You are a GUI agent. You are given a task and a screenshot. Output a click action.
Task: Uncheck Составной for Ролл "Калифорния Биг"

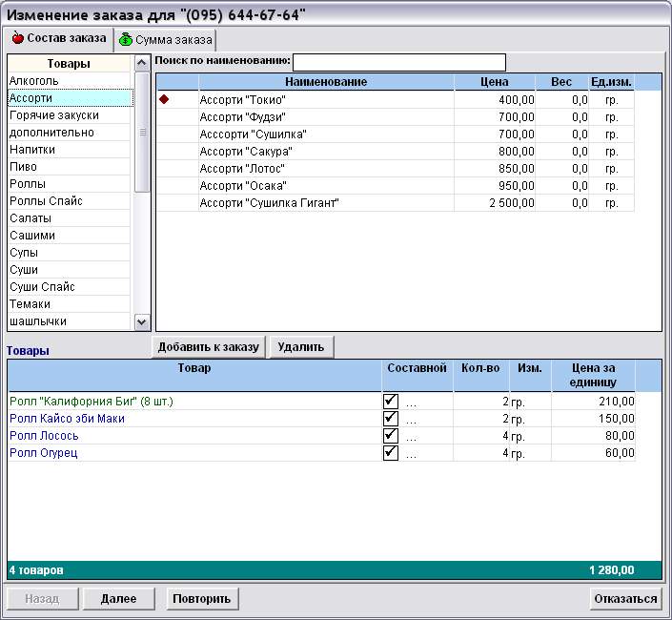tap(390, 402)
